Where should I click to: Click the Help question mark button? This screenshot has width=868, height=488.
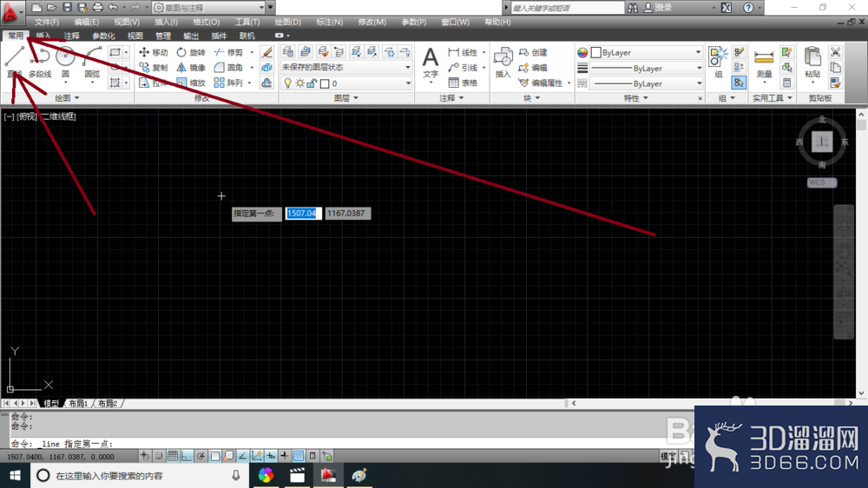coord(748,7)
